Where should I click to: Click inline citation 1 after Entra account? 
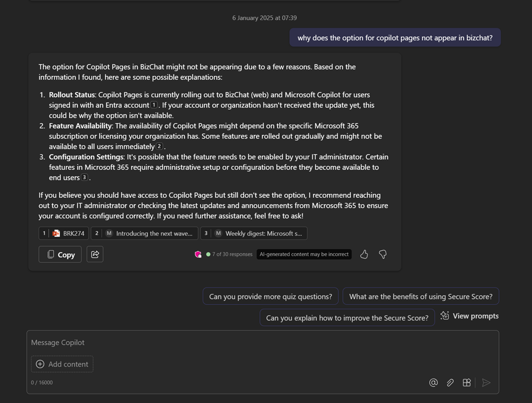(154, 105)
